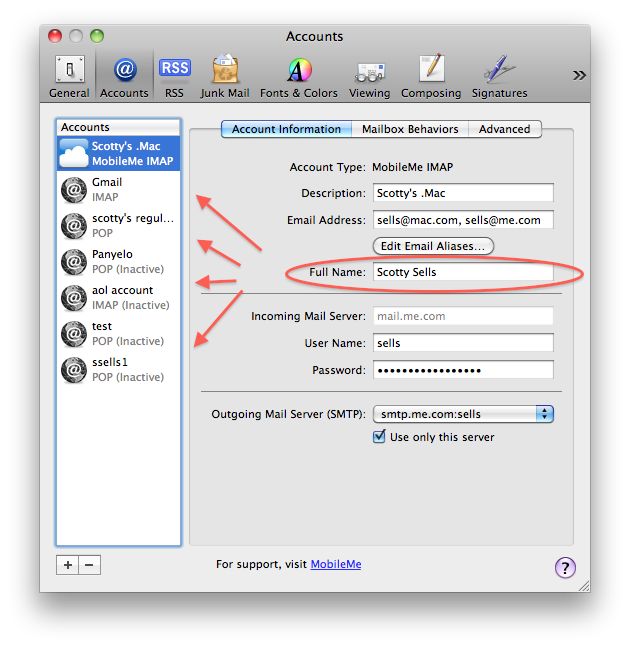Switch to Mailbox Behaviors tab

pos(410,129)
